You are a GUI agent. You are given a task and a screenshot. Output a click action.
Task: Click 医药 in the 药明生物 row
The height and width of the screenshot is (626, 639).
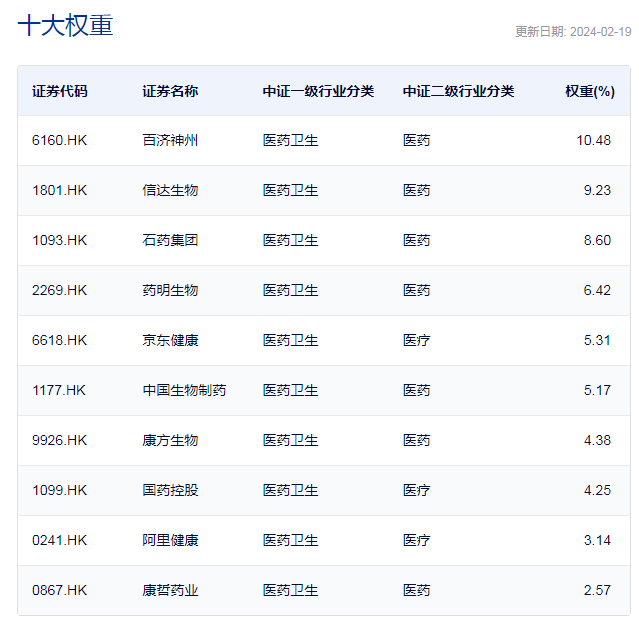tap(416, 291)
